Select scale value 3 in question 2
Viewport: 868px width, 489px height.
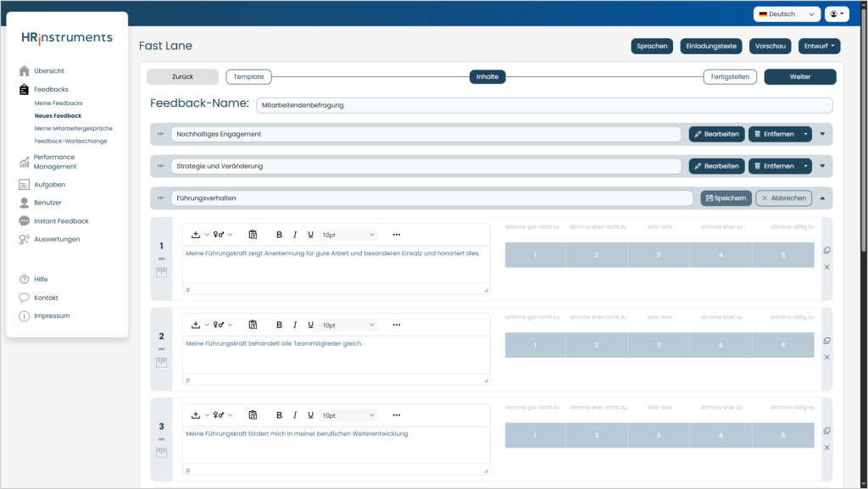point(658,345)
